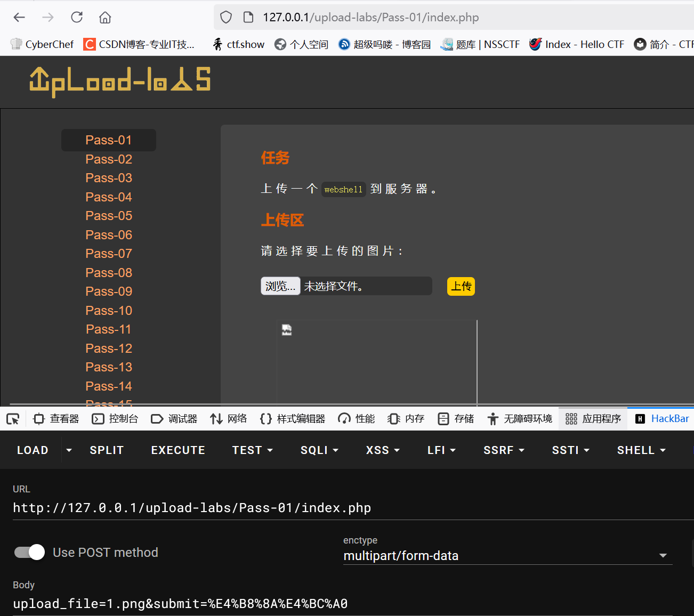The image size is (694, 616).
Task: Open Pass-02 level
Action: pyautogui.click(x=109, y=159)
